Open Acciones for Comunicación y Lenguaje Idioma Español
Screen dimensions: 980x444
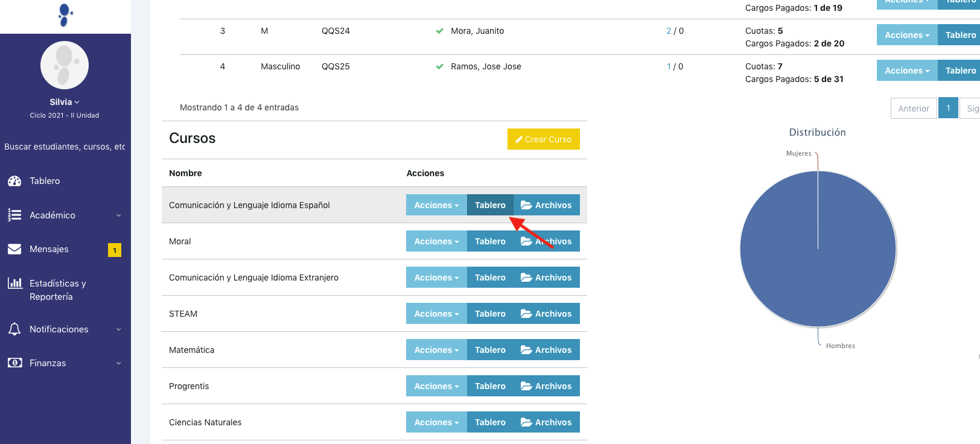[436, 205]
